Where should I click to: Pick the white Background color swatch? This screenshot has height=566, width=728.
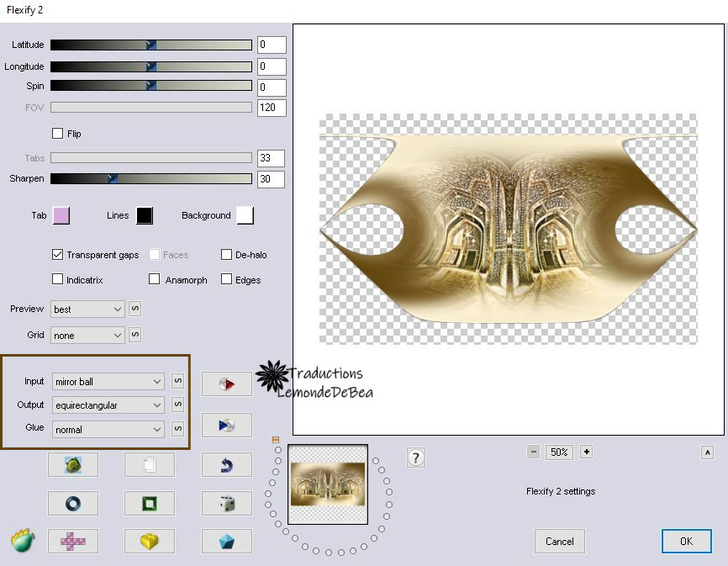point(245,216)
